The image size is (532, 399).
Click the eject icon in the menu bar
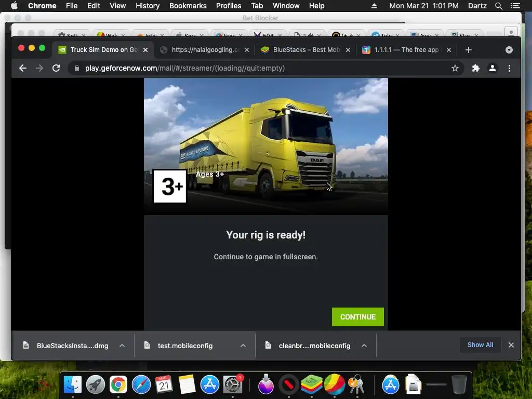tap(374, 6)
